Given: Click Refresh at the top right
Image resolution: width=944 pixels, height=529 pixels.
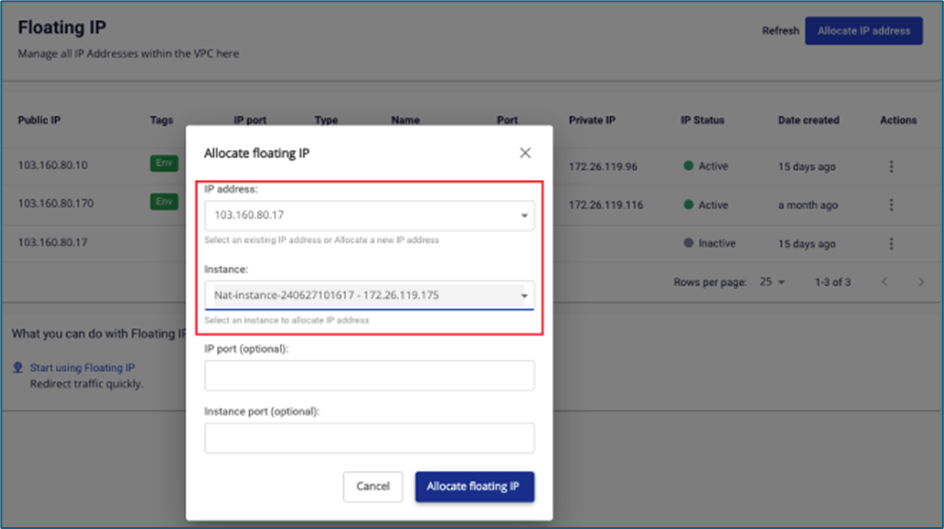Looking at the screenshot, I should click(x=780, y=31).
